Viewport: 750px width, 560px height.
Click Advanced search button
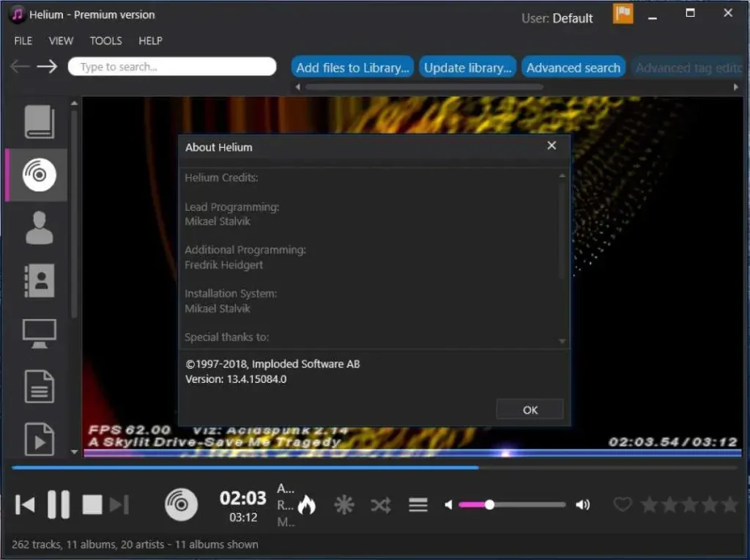tap(573, 67)
